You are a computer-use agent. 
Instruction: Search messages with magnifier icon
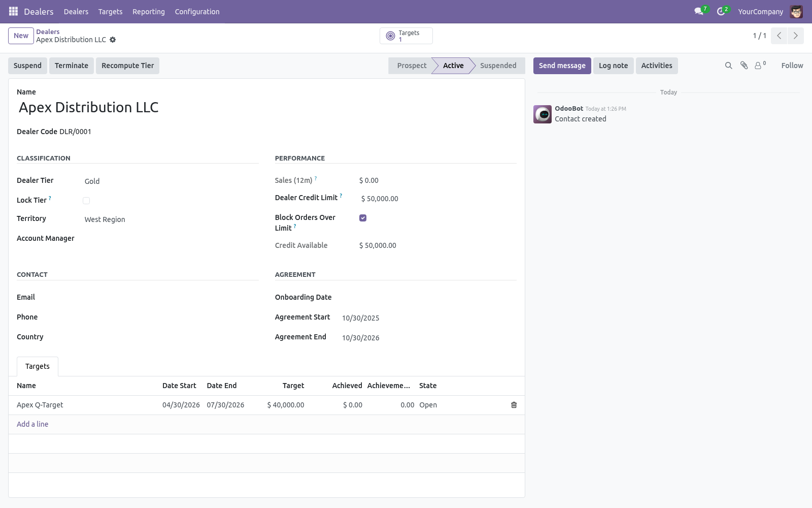[x=729, y=66]
